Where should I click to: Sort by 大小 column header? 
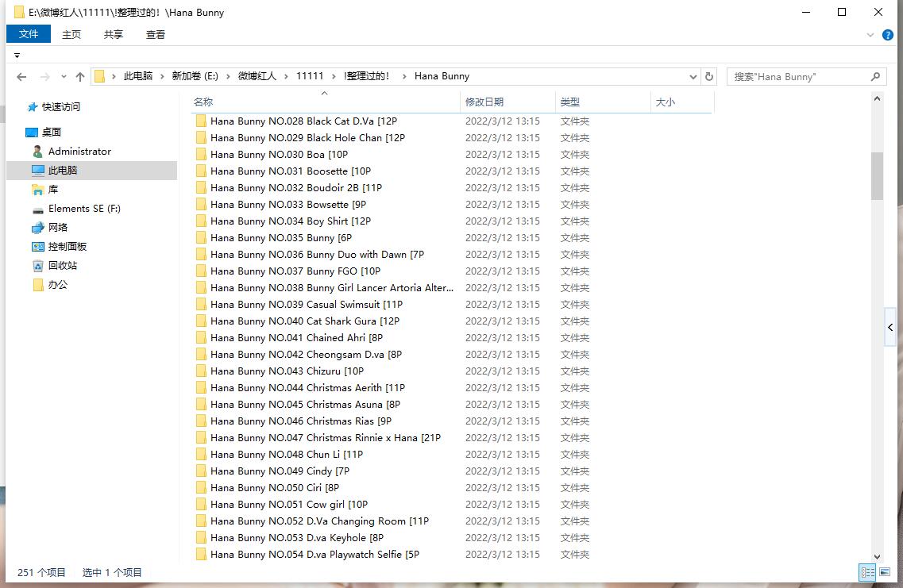click(x=682, y=102)
